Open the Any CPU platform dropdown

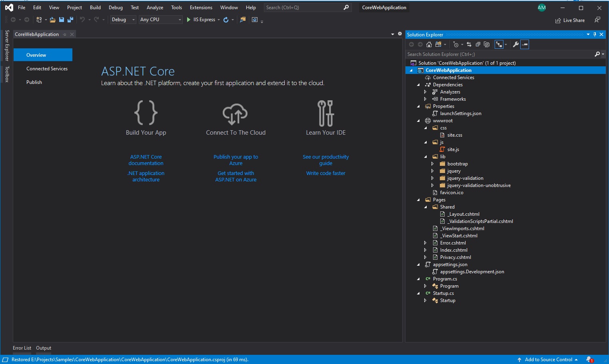[x=161, y=20]
